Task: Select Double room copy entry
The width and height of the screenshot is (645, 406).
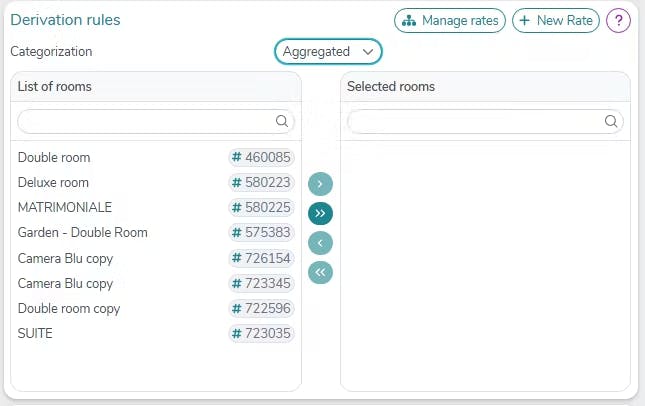Action: [69, 308]
